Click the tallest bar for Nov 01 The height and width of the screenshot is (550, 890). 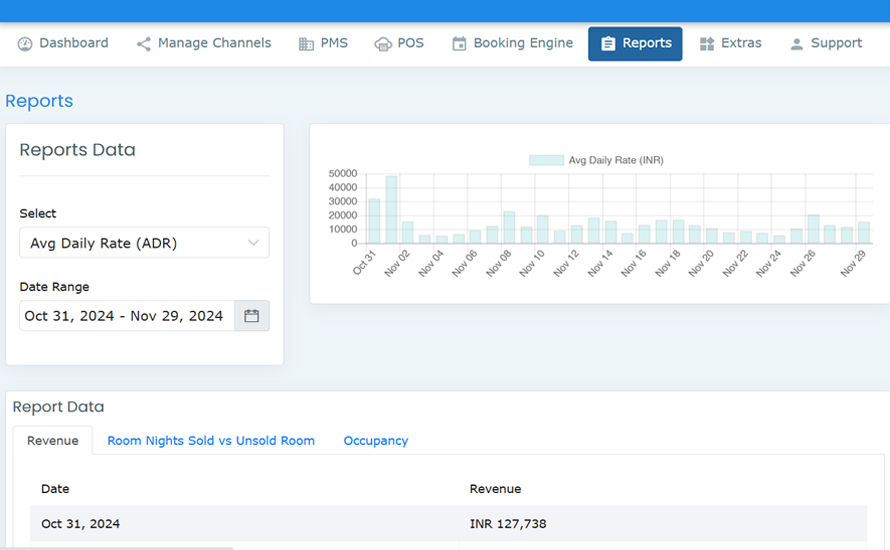coord(391,210)
